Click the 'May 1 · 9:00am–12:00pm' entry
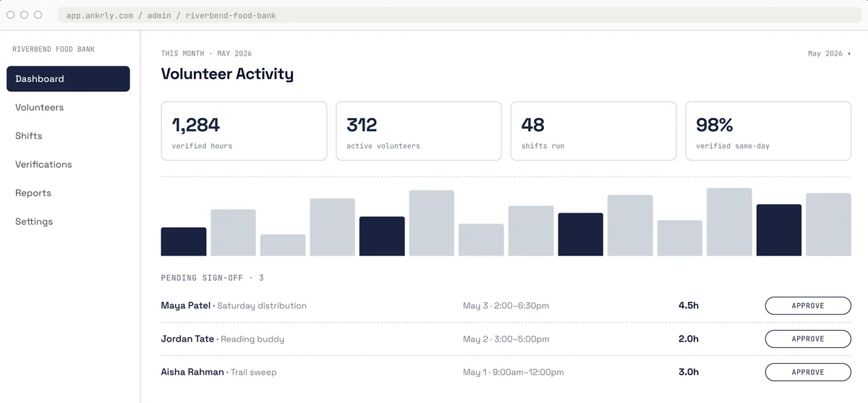Viewport: 868px width, 403px height. pos(513,373)
